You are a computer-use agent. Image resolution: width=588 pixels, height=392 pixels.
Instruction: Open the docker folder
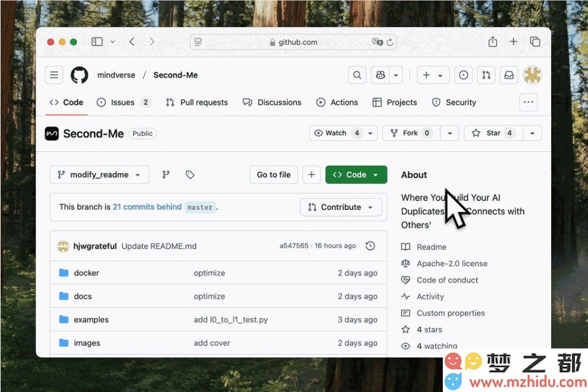[87, 273]
